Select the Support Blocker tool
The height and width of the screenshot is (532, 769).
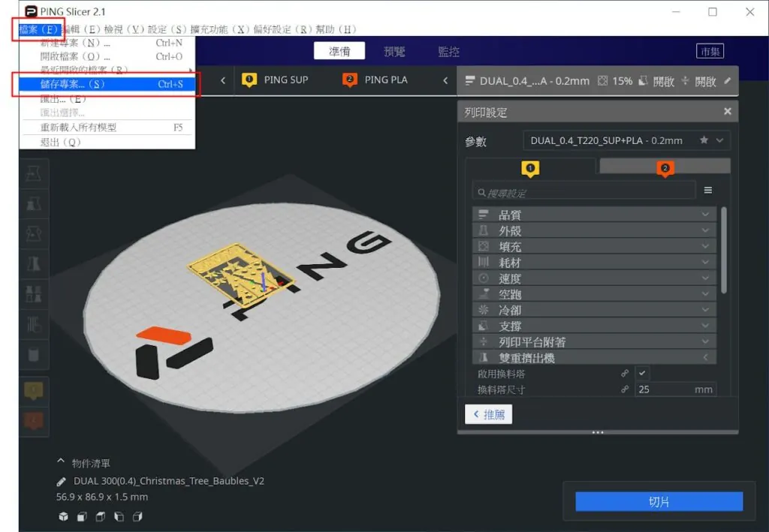point(33,324)
